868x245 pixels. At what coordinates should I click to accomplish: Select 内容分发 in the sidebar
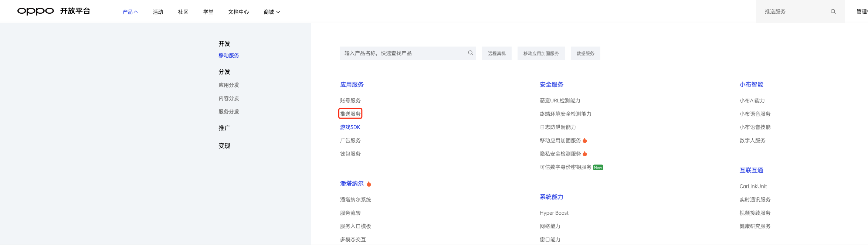[x=229, y=98]
